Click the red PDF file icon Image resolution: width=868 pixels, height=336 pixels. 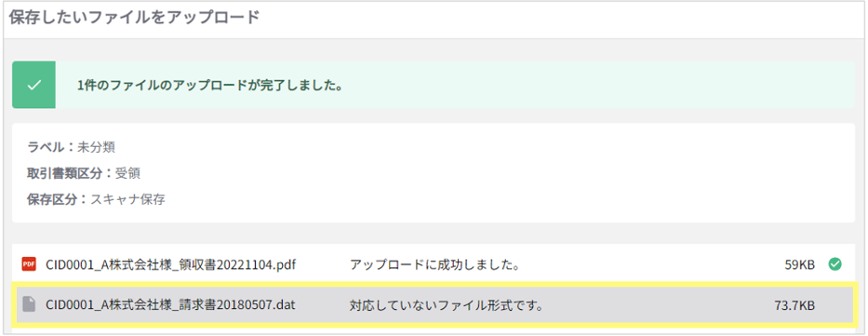pos(28,264)
